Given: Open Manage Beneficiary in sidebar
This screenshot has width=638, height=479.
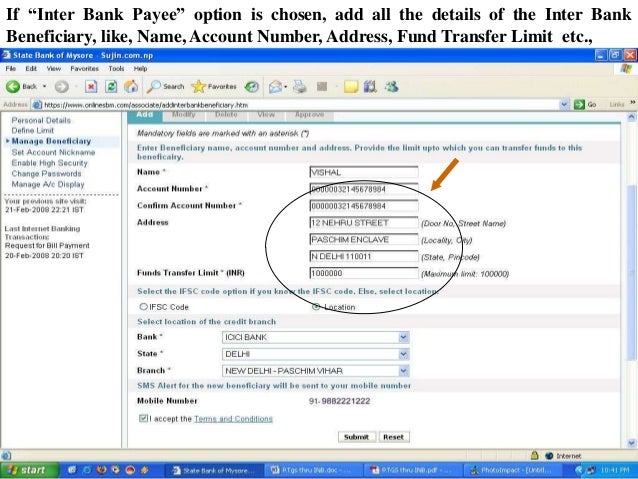Looking at the screenshot, I should point(51,141).
